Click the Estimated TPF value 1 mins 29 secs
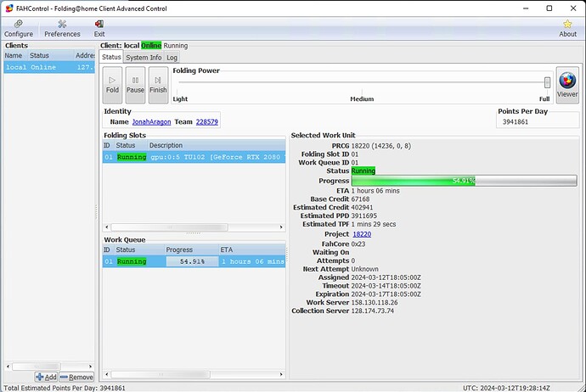The height and width of the screenshot is (392, 586). [x=374, y=224]
